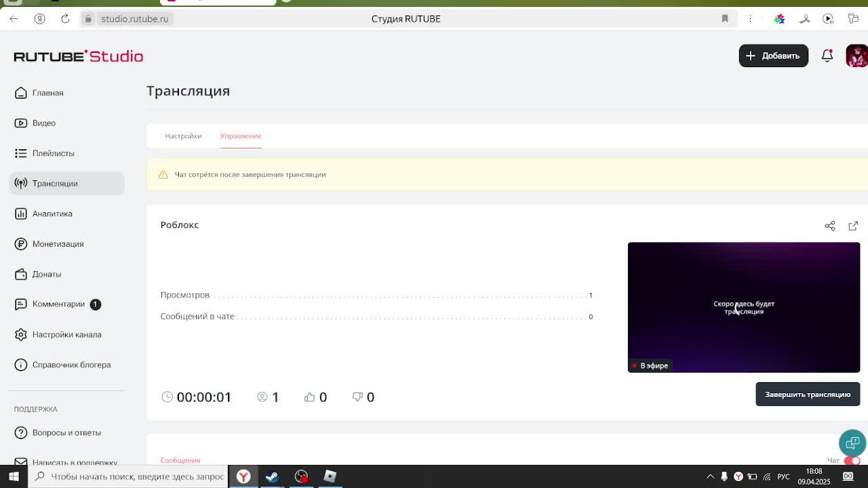This screenshot has width=868, height=488.
Task: Select Трансляции in the sidebar
Action: coord(66,183)
